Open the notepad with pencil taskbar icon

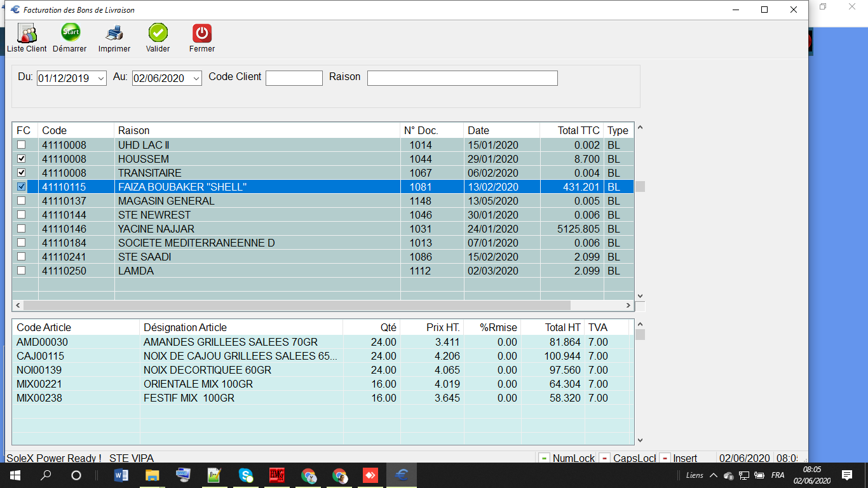pos(214,475)
